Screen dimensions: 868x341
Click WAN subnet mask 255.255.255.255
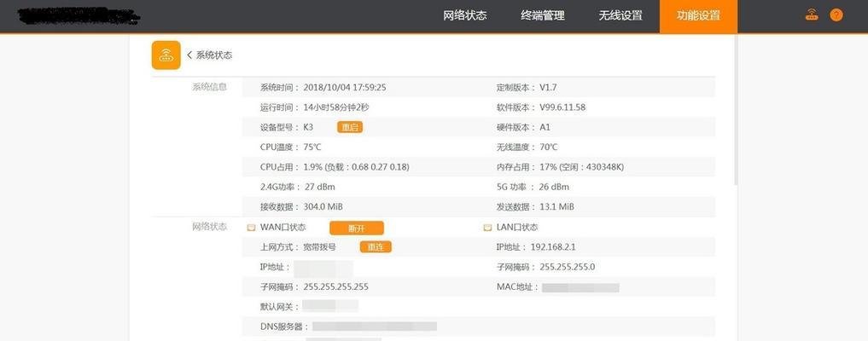336,286
